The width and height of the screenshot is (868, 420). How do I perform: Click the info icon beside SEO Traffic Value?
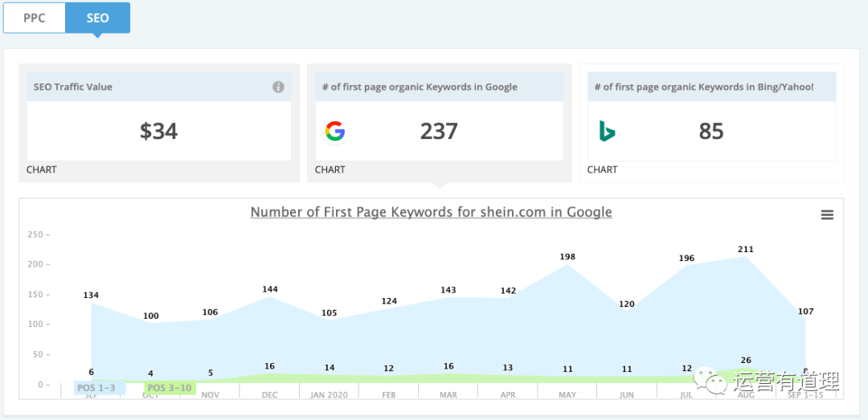click(x=278, y=87)
